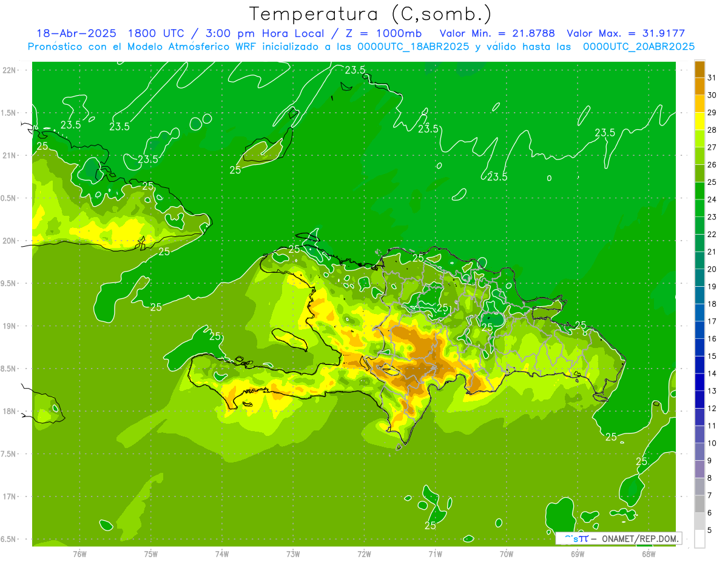
Task: Click the "Temperatura (C,somb.)" map title
Action: (x=371, y=14)
